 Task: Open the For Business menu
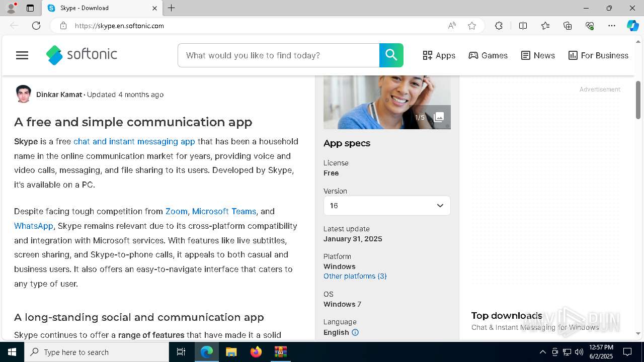(x=598, y=55)
